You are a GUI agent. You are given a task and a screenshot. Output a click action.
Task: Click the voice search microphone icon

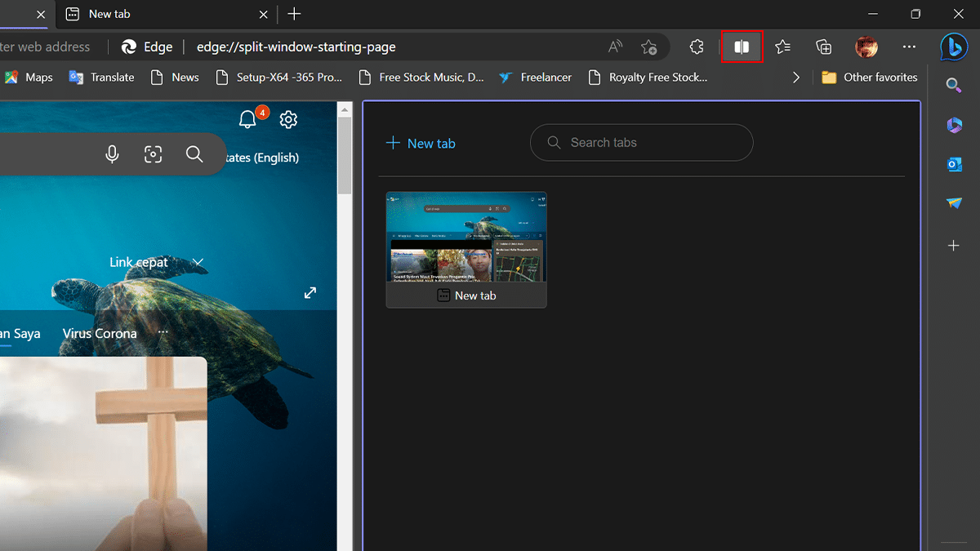(x=113, y=154)
